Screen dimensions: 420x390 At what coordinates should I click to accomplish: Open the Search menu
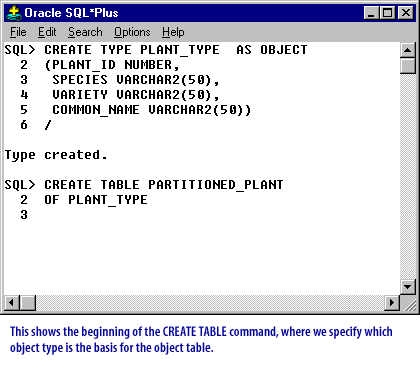[85, 32]
